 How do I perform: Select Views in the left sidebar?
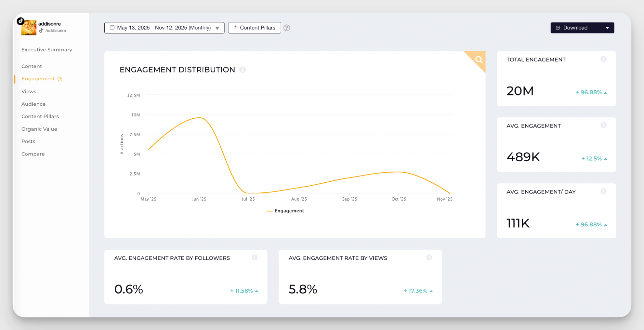pyautogui.click(x=29, y=91)
